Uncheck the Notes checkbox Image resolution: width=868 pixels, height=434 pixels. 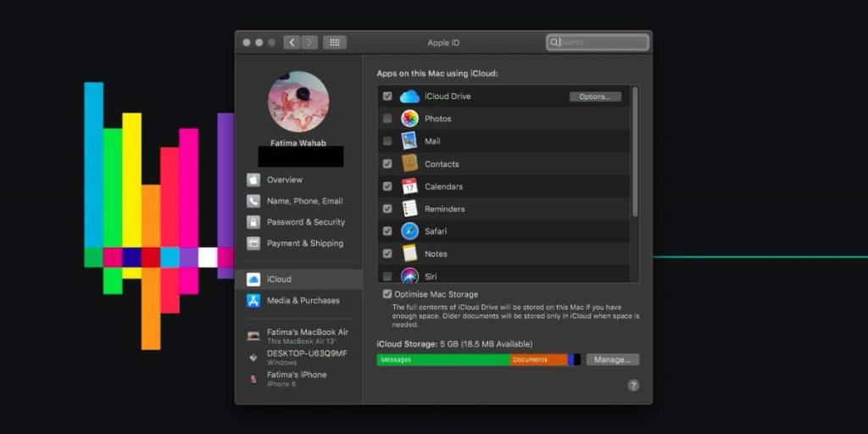pyautogui.click(x=387, y=253)
